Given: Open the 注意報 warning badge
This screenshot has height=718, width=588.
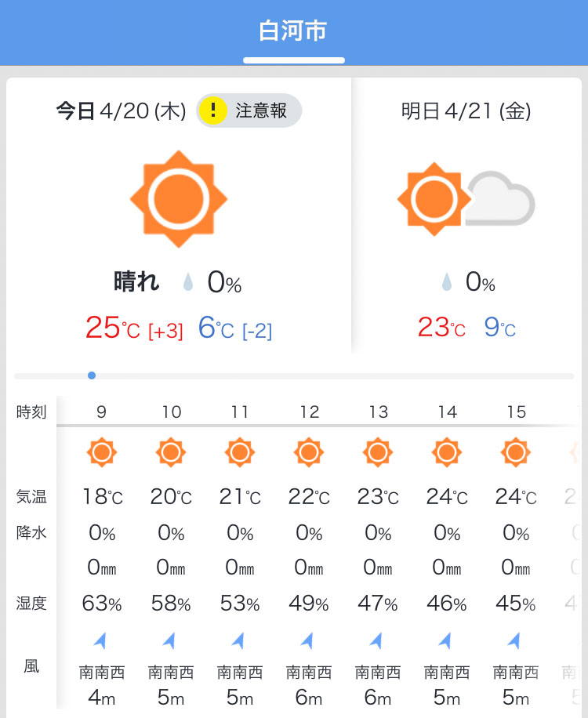Looking at the screenshot, I should [249, 111].
